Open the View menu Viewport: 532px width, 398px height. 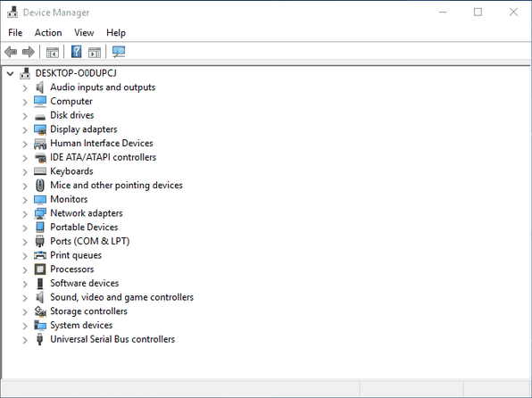(84, 33)
